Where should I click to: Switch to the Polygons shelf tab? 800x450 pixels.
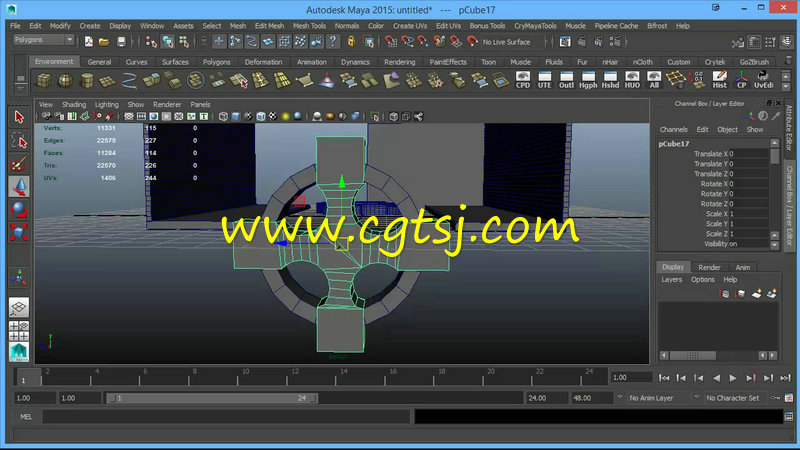click(x=216, y=62)
